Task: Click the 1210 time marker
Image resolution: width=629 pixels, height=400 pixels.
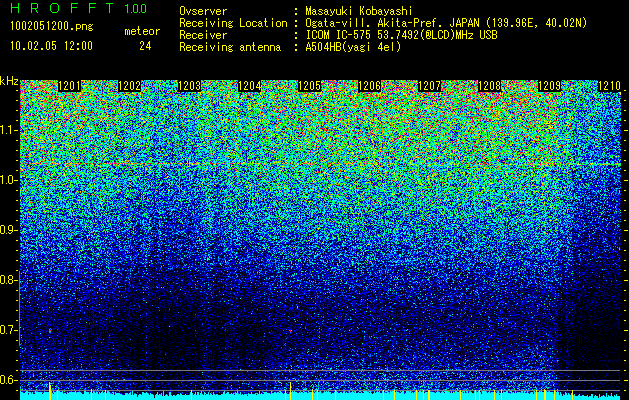Action: coord(609,86)
